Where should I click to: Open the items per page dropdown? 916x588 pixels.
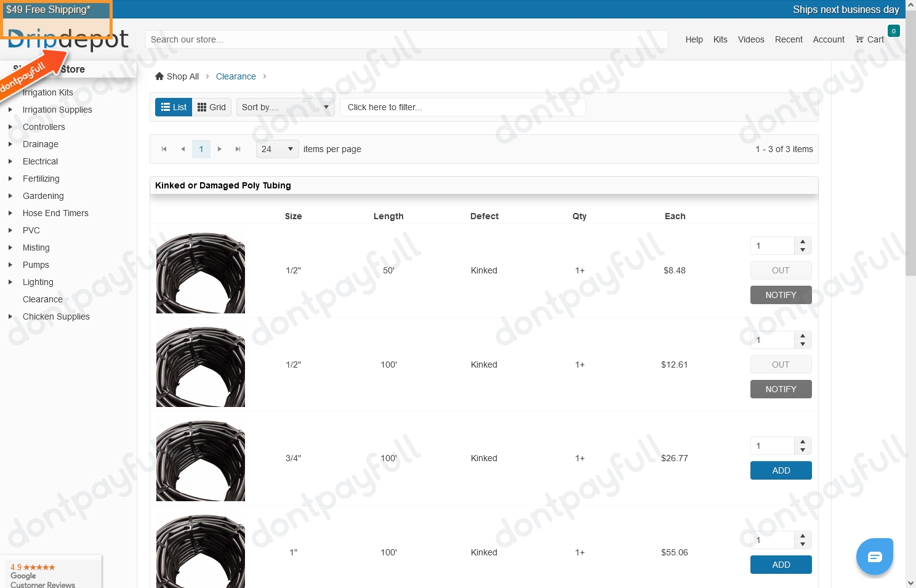coord(277,149)
